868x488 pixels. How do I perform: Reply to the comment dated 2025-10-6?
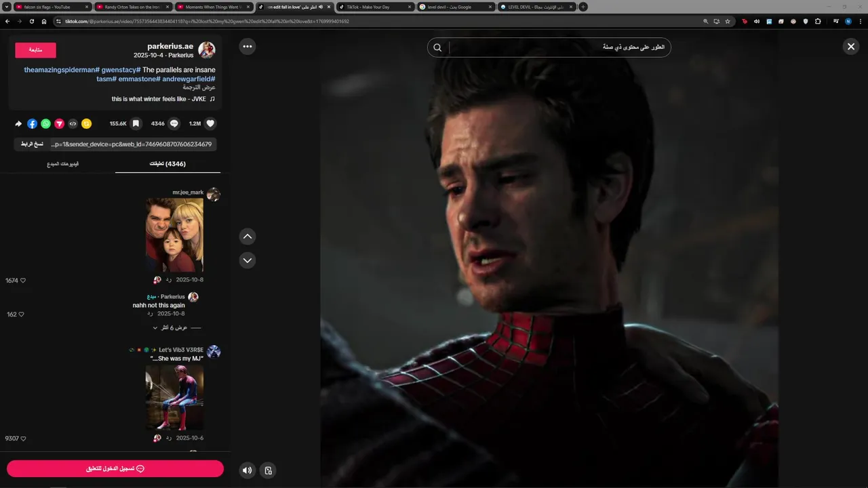click(x=169, y=439)
